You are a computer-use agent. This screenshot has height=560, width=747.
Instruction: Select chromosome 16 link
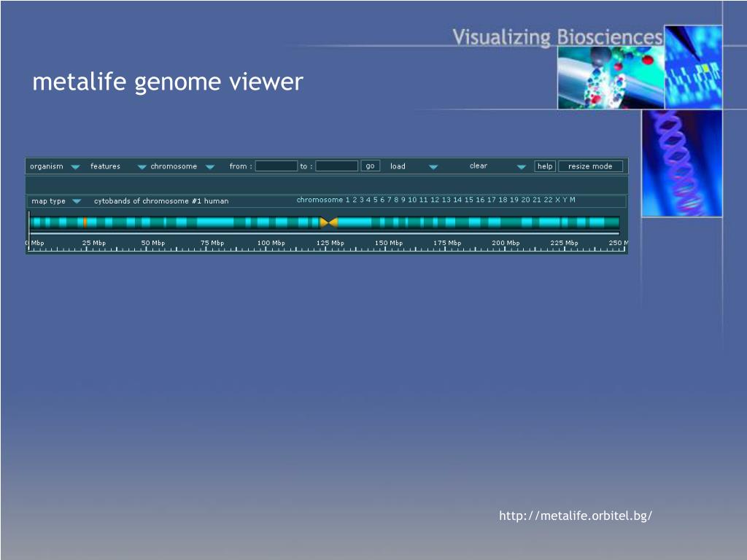(480, 200)
